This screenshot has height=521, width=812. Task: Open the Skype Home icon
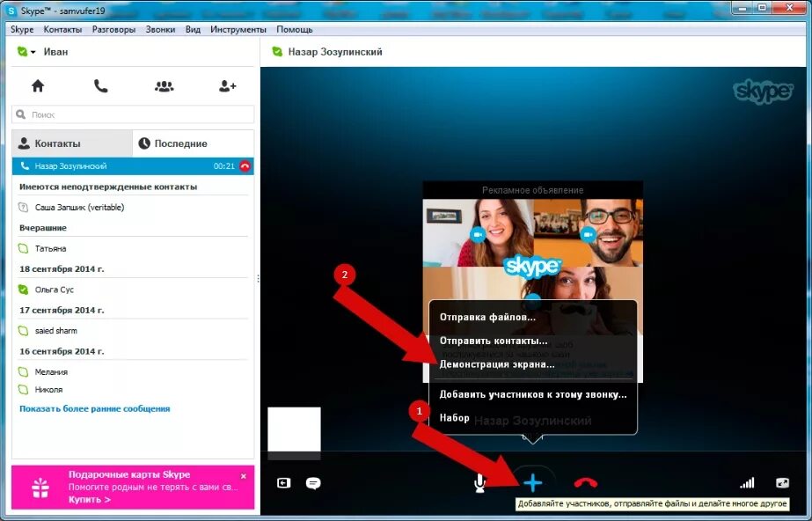(38, 85)
